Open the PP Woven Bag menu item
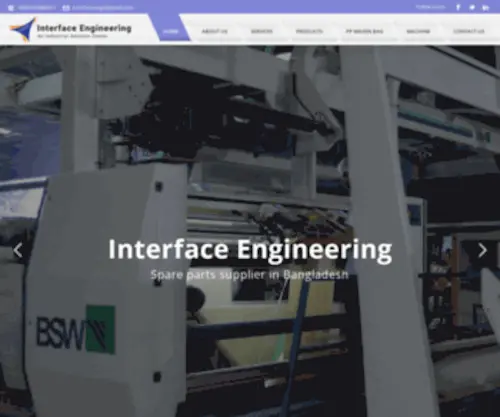This screenshot has width=500, height=417. tap(364, 31)
